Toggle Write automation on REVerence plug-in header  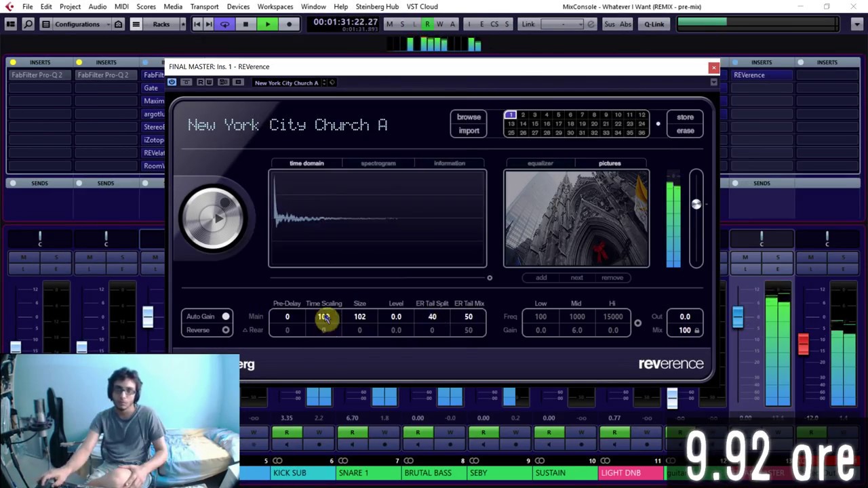[x=209, y=83]
